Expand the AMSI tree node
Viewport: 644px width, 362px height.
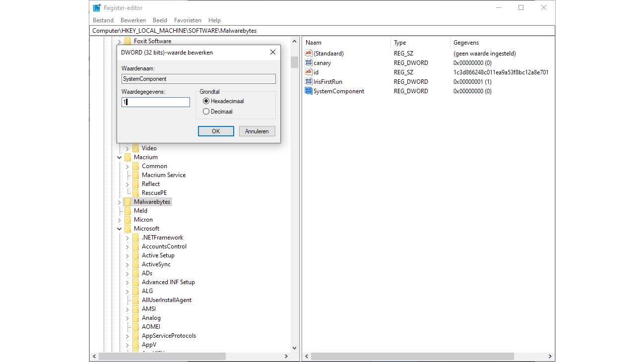tap(127, 309)
